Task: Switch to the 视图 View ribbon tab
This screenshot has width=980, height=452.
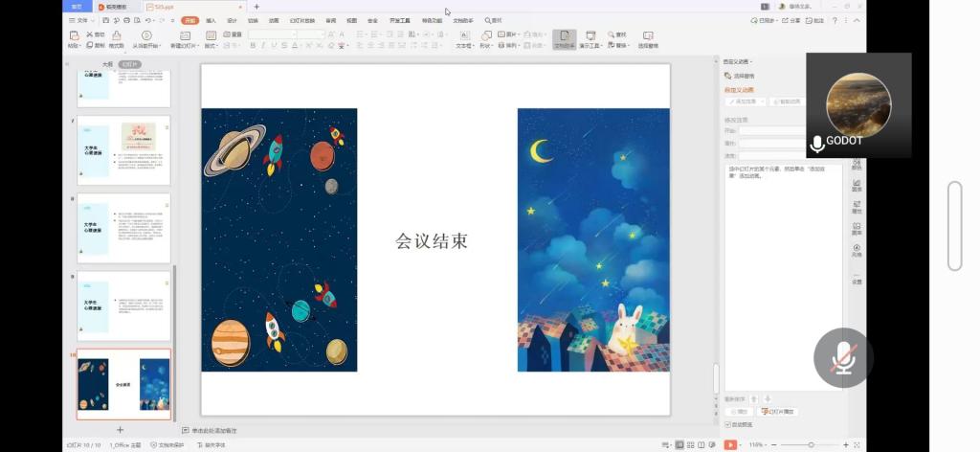Action: point(351,19)
